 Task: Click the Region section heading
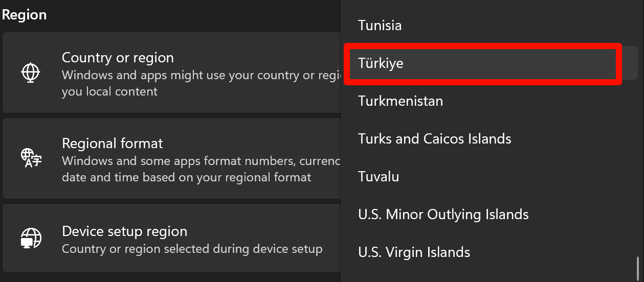(24, 15)
